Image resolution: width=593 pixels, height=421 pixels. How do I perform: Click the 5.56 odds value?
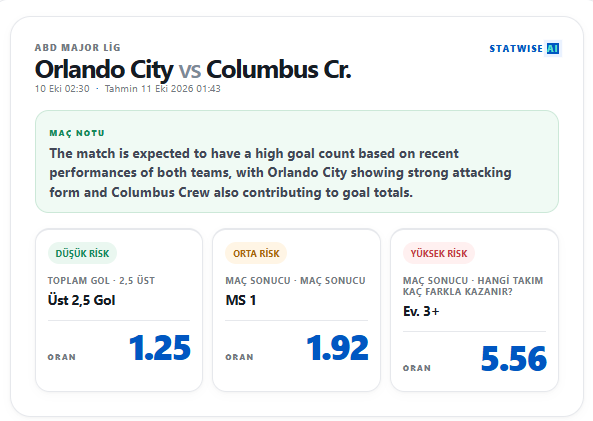514,359
